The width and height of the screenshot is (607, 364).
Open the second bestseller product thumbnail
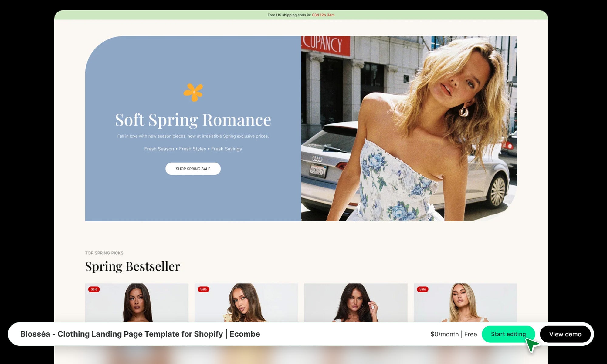(246, 303)
